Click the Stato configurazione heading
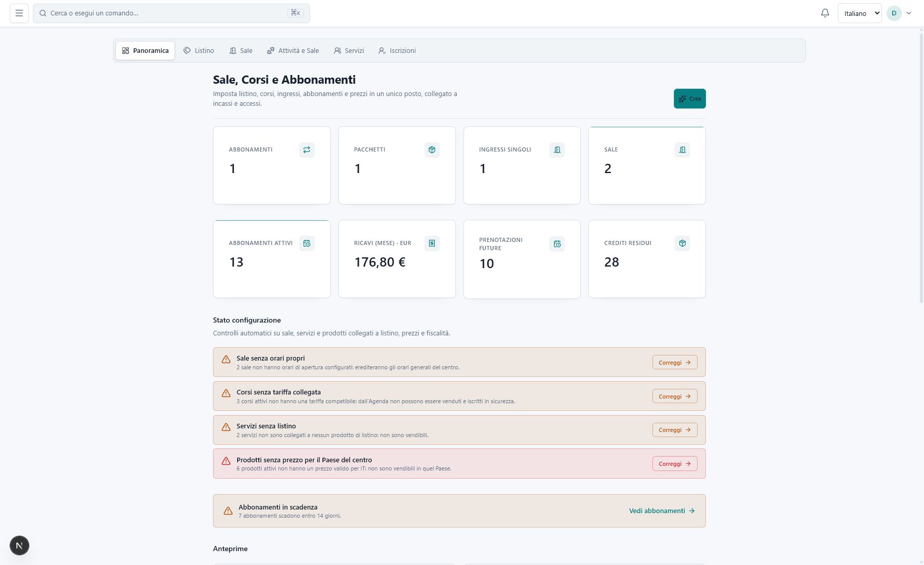 [247, 320]
